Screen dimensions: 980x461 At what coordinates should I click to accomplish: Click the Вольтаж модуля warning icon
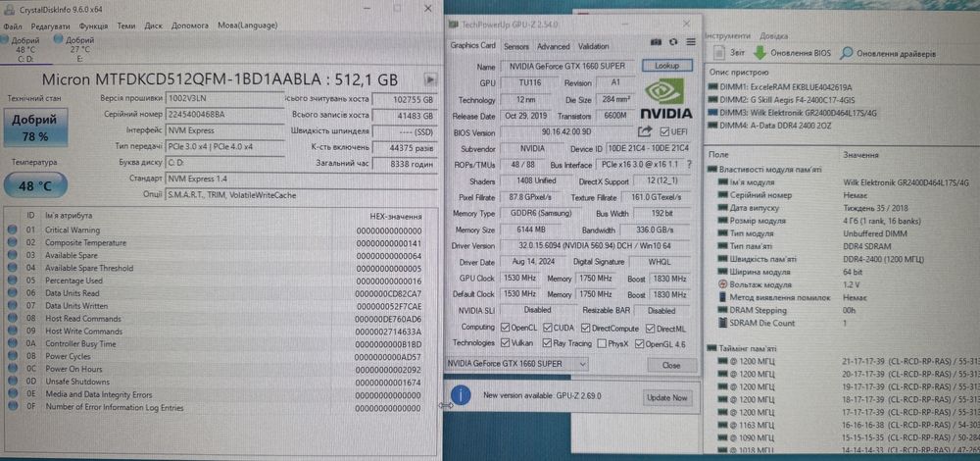722,284
